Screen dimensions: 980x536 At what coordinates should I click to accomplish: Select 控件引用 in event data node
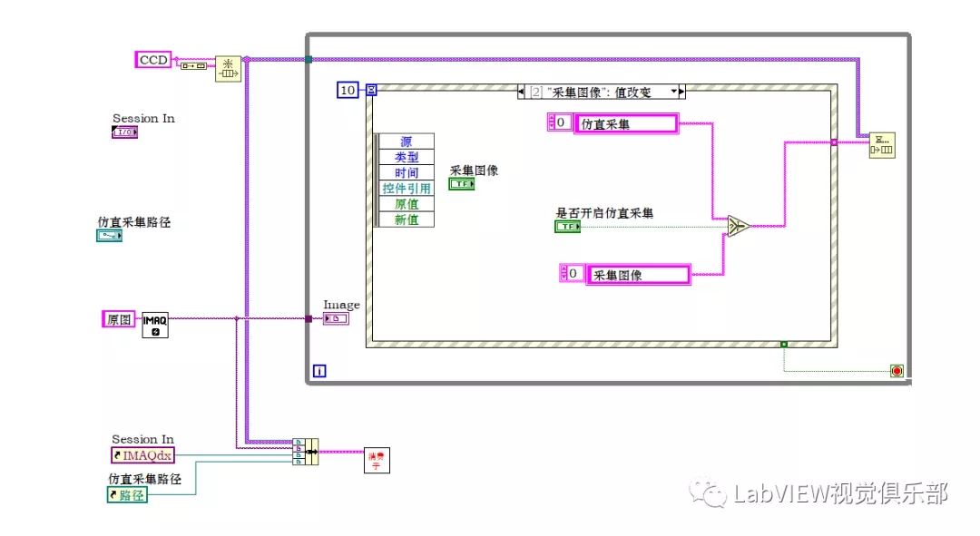[x=406, y=188]
